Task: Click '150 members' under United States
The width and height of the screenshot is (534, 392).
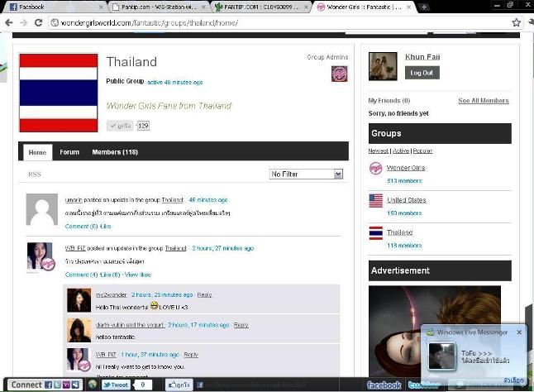Action: tap(404, 213)
